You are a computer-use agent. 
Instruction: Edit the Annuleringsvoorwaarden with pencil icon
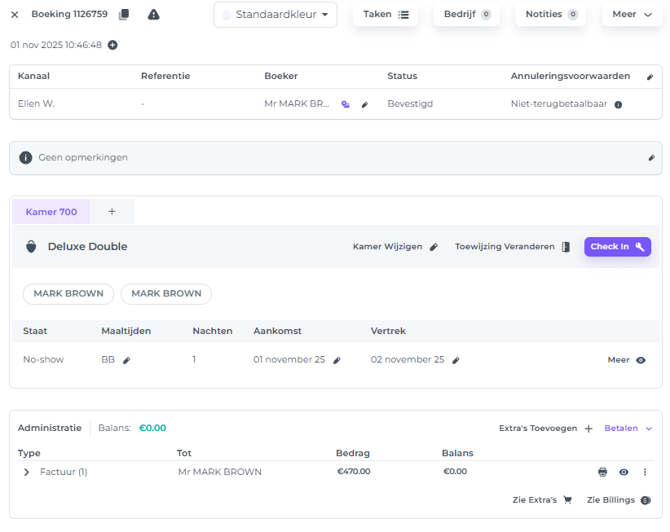pos(650,76)
